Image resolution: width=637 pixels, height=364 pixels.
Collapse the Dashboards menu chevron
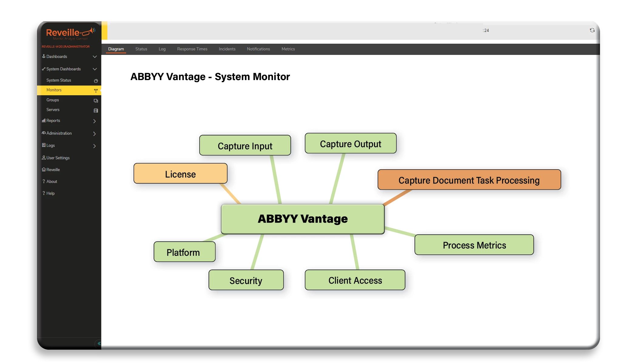[95, 57]
